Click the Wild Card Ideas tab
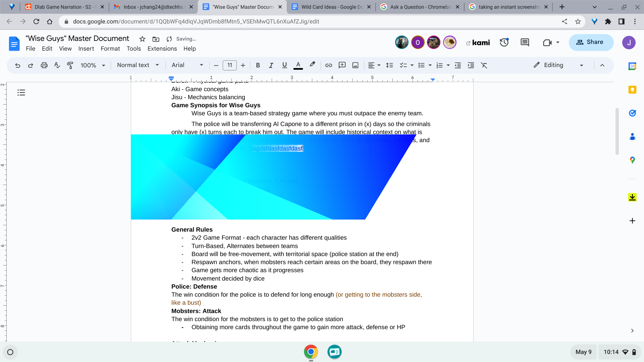 pos(331,7)
